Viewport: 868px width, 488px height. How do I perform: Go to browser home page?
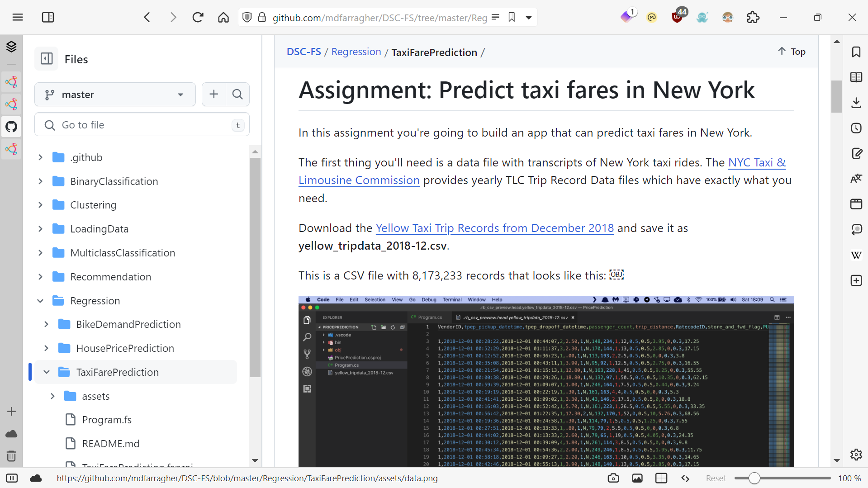(x=223, y=18)
